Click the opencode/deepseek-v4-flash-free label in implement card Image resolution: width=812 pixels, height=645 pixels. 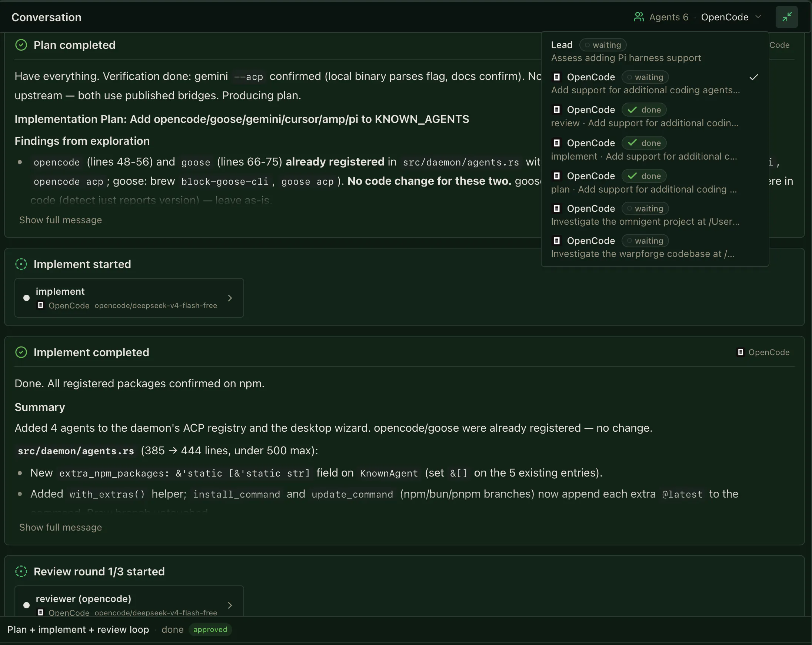pyautogui.click(x=156, y=305)
